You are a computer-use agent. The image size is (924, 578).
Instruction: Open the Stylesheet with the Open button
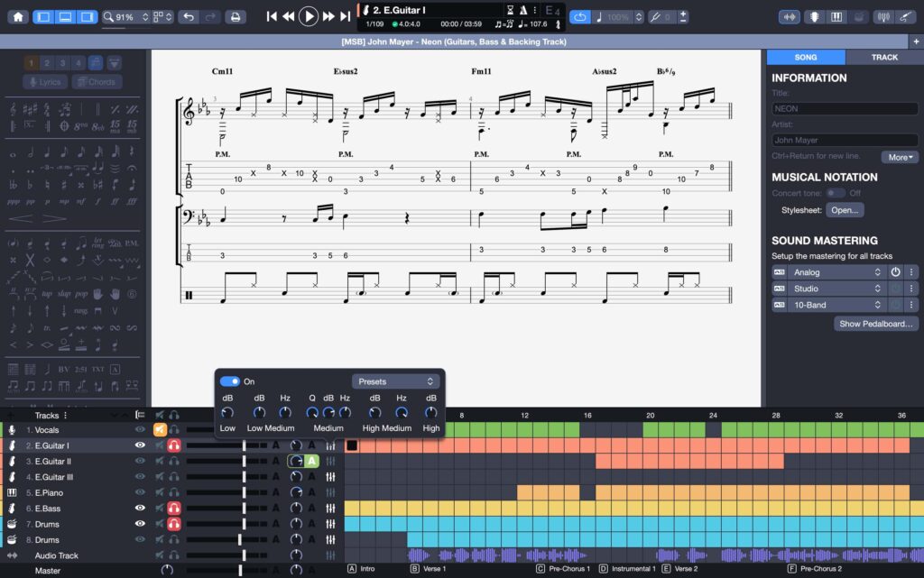tap(845, 209)
